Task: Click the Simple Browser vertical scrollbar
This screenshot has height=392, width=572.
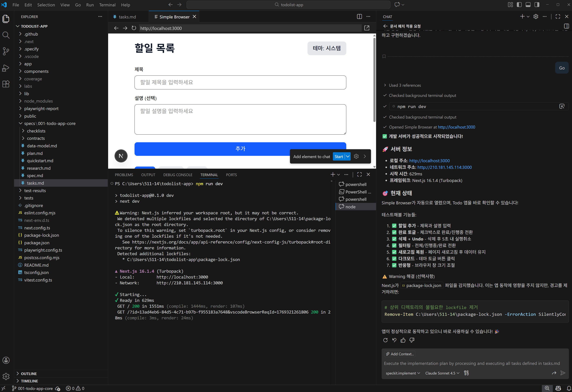Action: point(374,79)
